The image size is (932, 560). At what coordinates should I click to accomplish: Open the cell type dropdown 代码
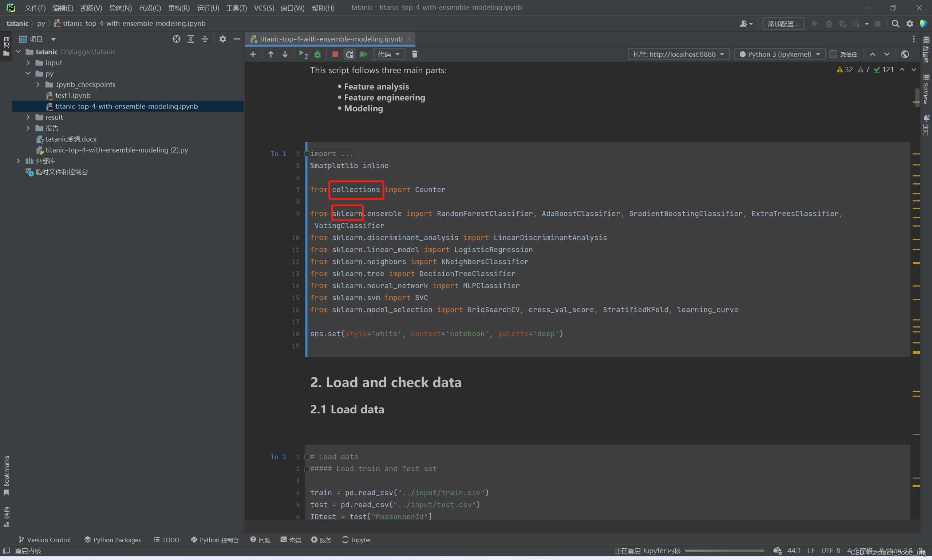pyautogui.click(x=388, y=54)
